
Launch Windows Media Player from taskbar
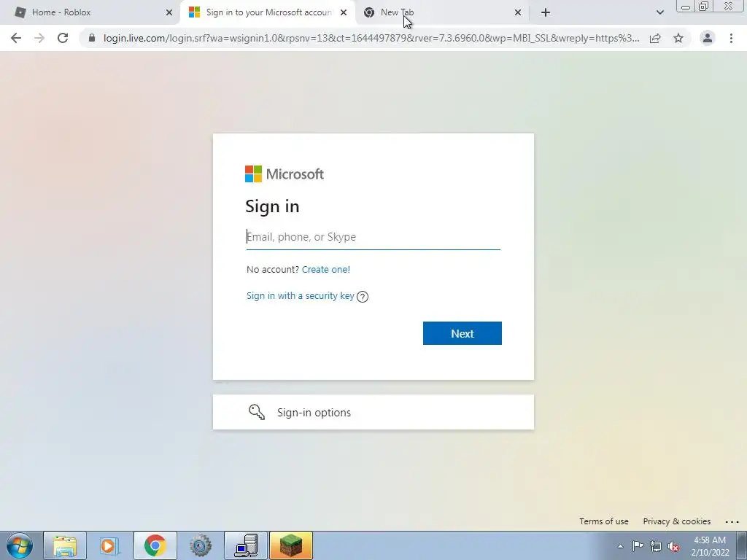109,545
